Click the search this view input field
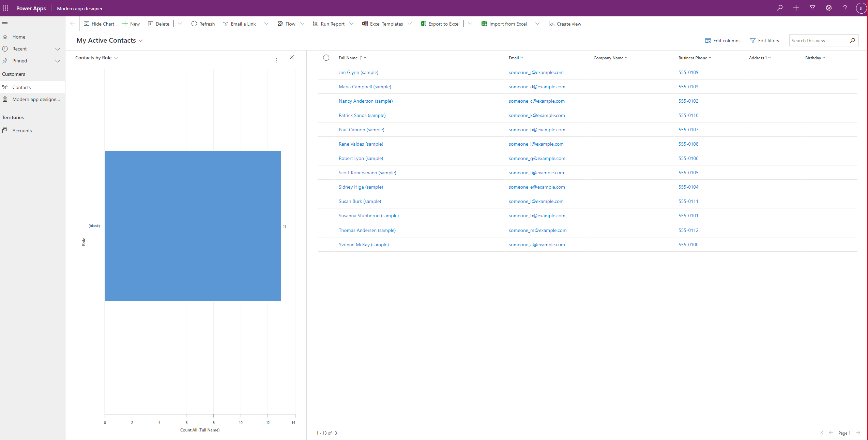This screenshot has width=868, height=440. point(819,40)
